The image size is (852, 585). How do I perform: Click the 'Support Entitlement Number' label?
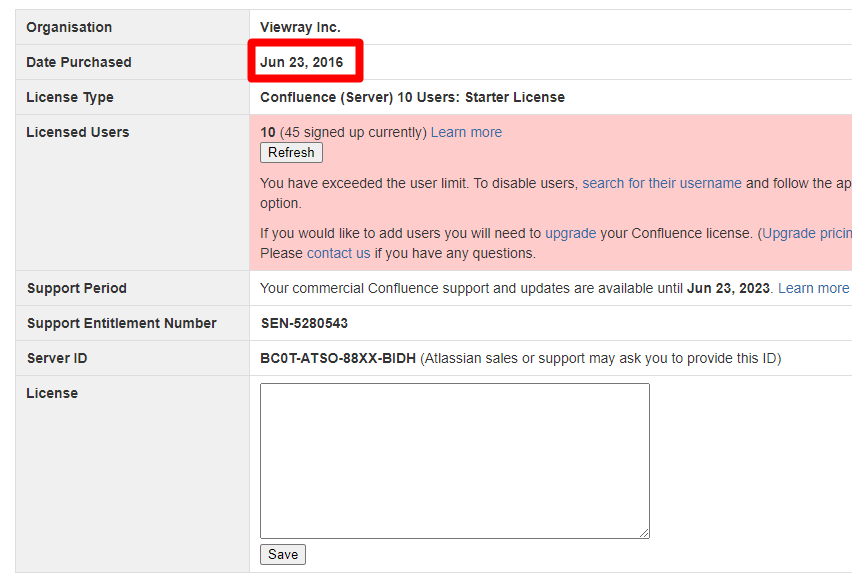[x=122, y=324]
